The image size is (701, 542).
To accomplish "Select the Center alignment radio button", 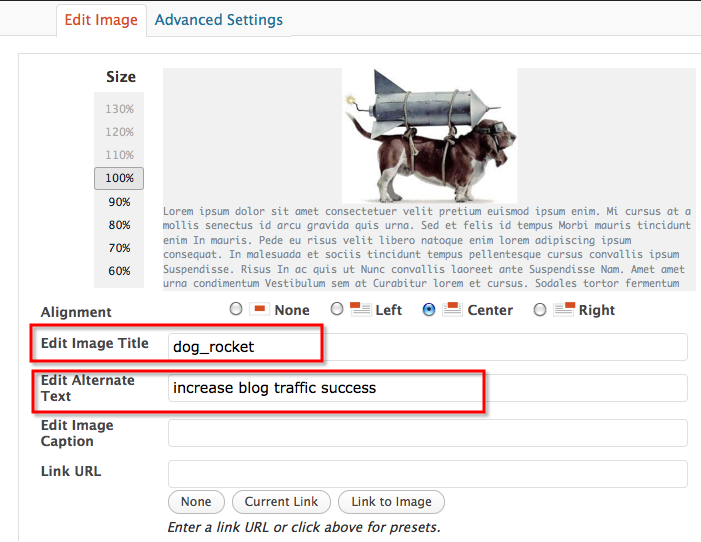I will click(x=429, y=309).
